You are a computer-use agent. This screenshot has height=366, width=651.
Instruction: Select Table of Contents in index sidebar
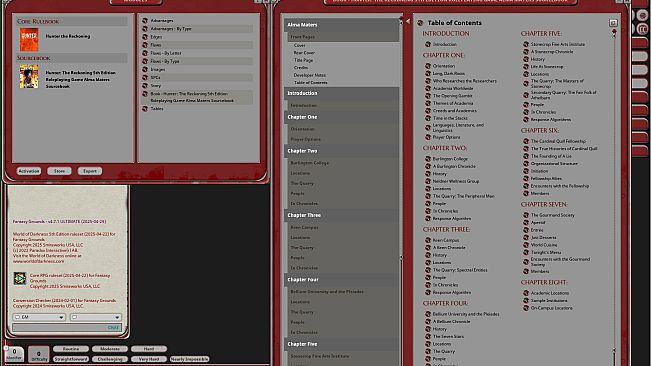click(x=310, y=83)
